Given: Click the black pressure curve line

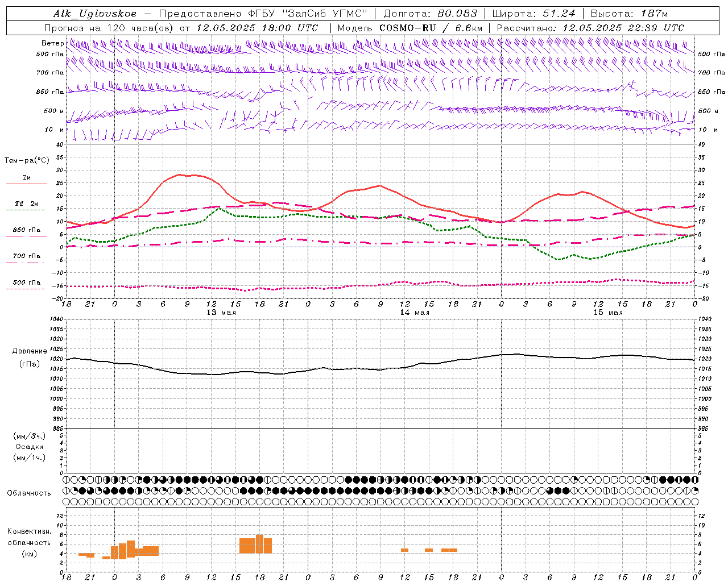Looking at the screenshot, I should click(381, 369).
